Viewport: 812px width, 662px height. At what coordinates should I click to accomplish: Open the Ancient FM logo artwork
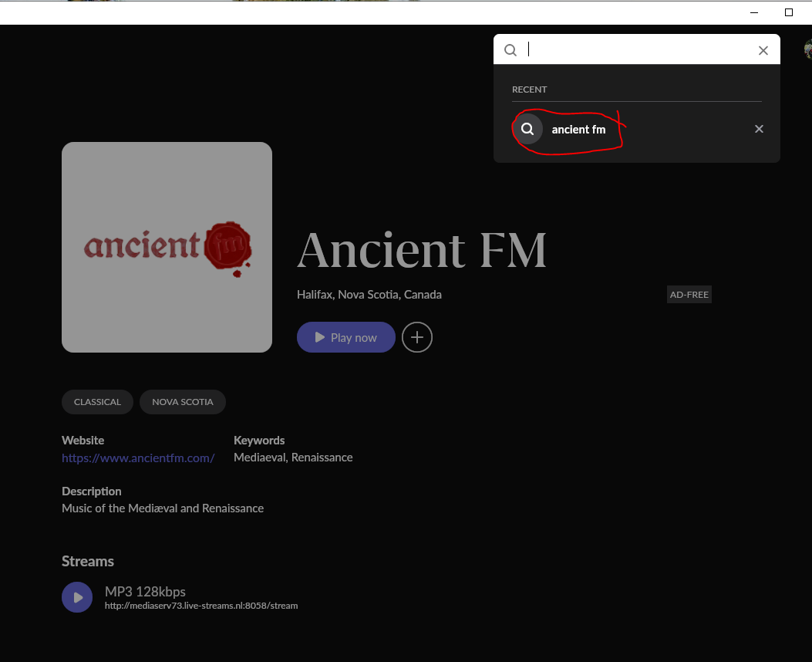point(167,247)
